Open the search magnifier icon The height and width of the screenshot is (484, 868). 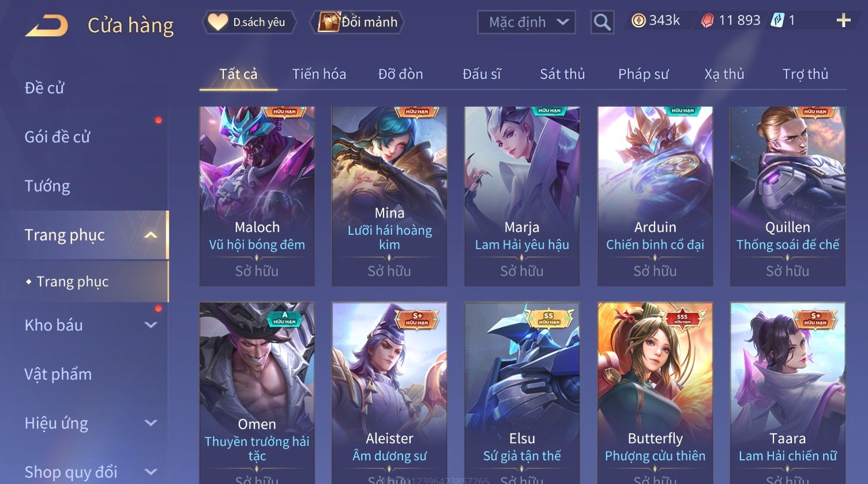(x=602, y=22)
